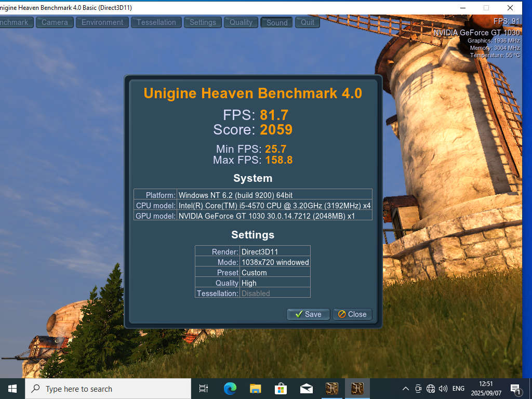Expand hidden icons in the system tray
Screen dimensions: 532x399
(x=405, y=388)
